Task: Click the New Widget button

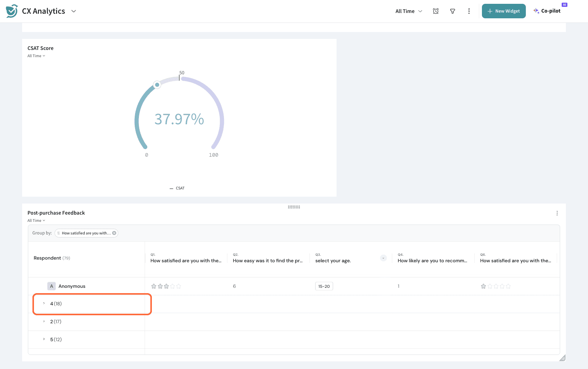Action: (504, 11)
